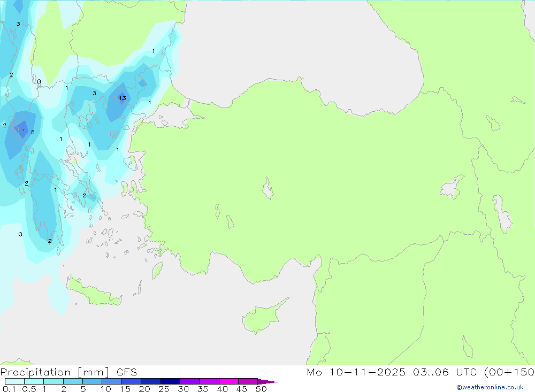Click the "30" legend scale label

tap(183, 389)
